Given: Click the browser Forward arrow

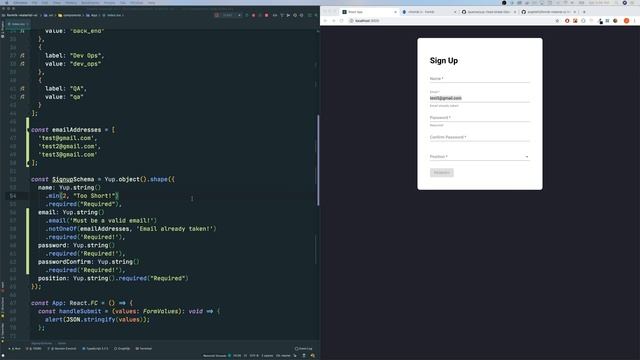Looking at the screenshot, I should [333, 21].
